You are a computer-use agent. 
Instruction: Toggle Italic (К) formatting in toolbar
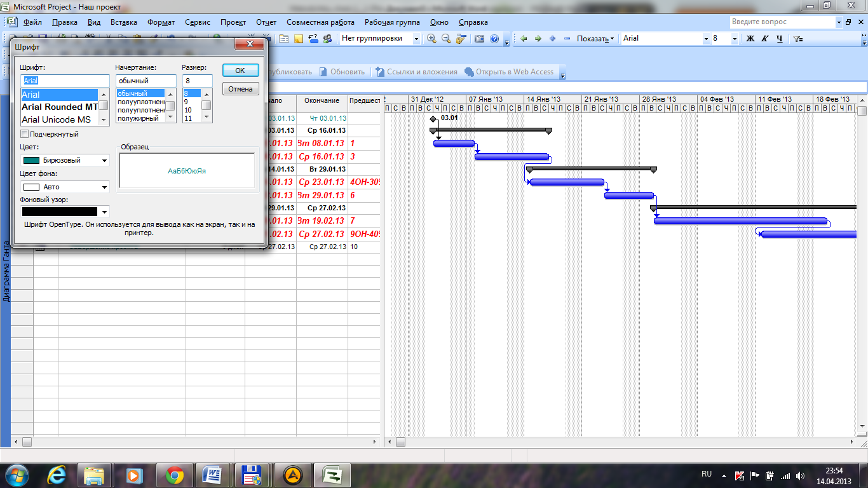click(x=764, y=39)
